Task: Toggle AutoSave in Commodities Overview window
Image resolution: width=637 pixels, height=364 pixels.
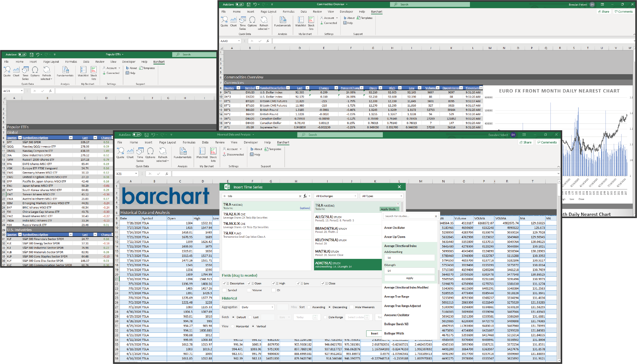Action: (240, 4)
